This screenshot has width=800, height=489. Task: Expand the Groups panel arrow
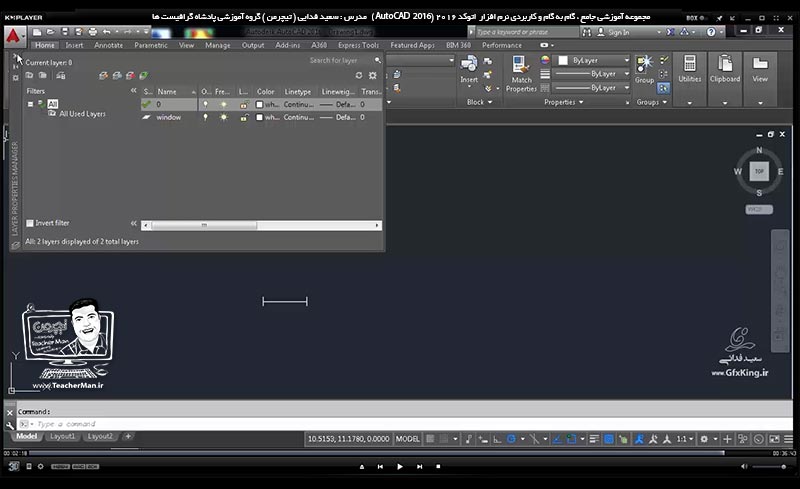click(664, 102)
